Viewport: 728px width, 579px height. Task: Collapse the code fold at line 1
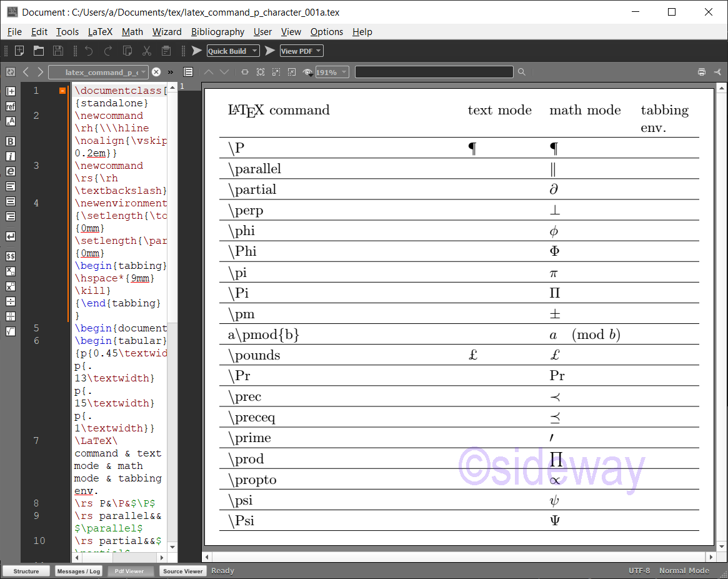pyautogui.click(x=62, y=91)
